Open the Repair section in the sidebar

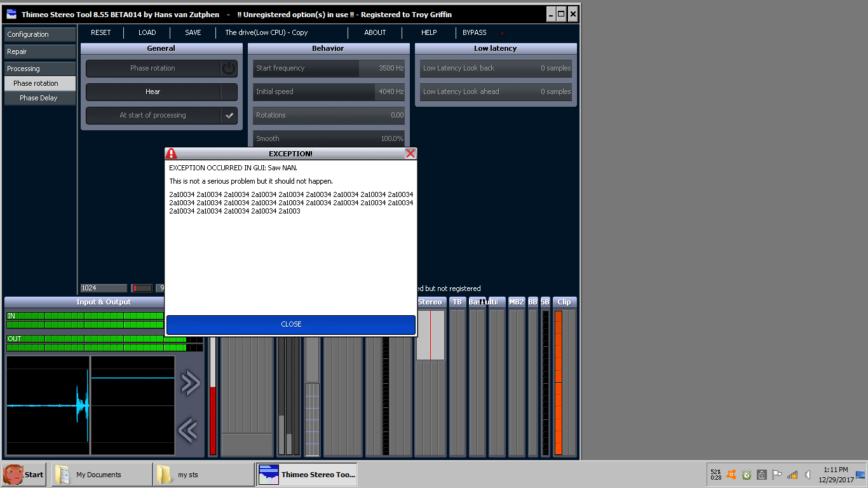point(39,51)
